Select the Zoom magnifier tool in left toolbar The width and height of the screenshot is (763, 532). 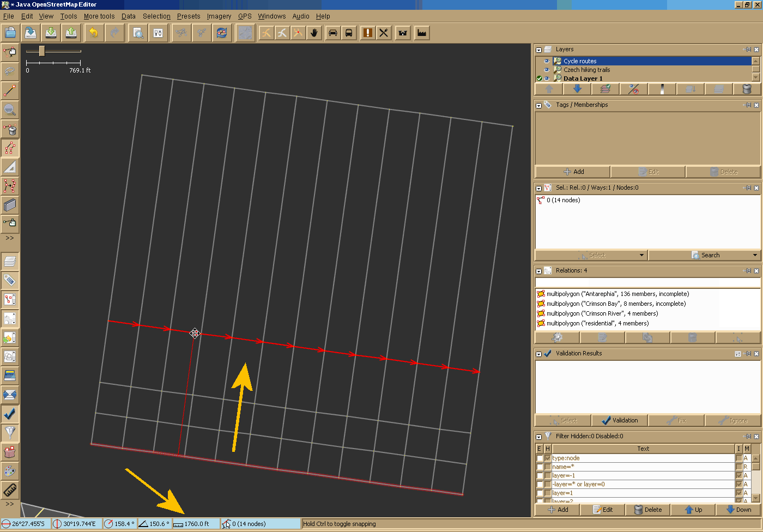[10, 109]
